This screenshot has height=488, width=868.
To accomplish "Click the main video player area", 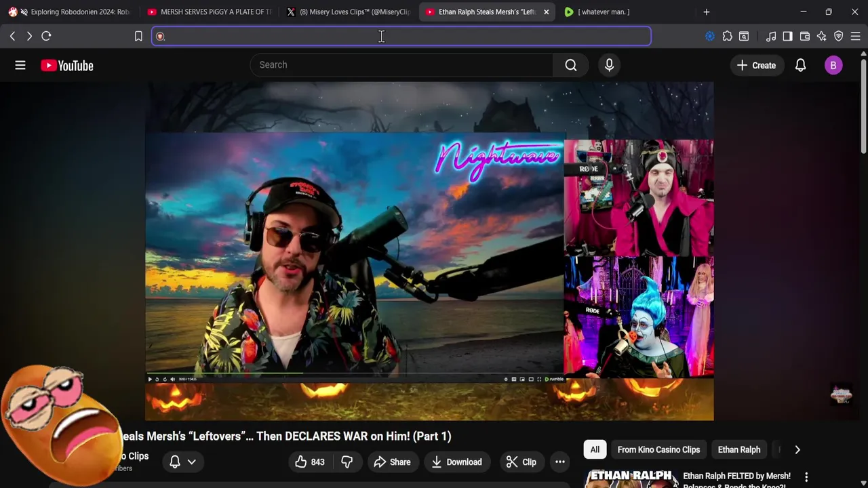I will 429,251.
